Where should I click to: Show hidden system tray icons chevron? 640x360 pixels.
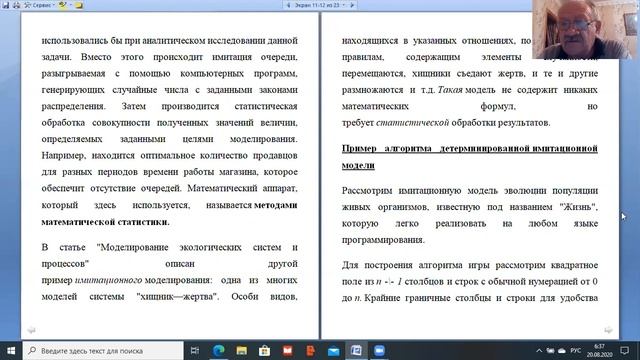click(539, 351)
